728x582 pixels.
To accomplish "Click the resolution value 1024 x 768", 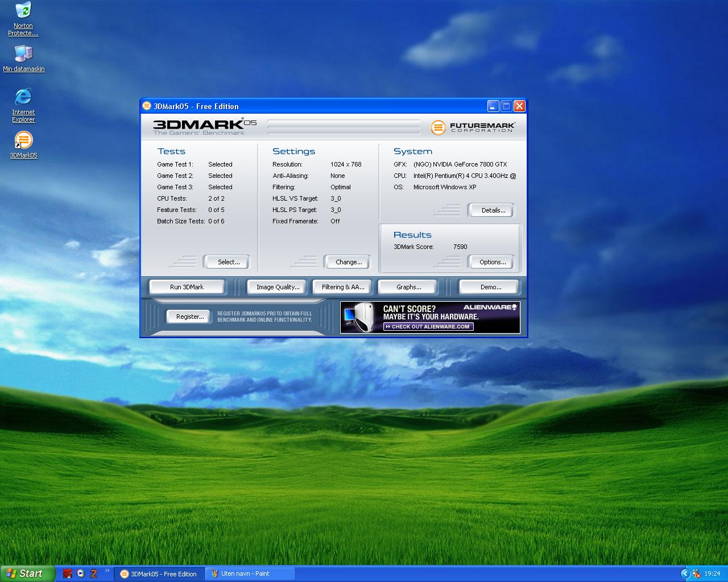I will click(x=346, y=164).
